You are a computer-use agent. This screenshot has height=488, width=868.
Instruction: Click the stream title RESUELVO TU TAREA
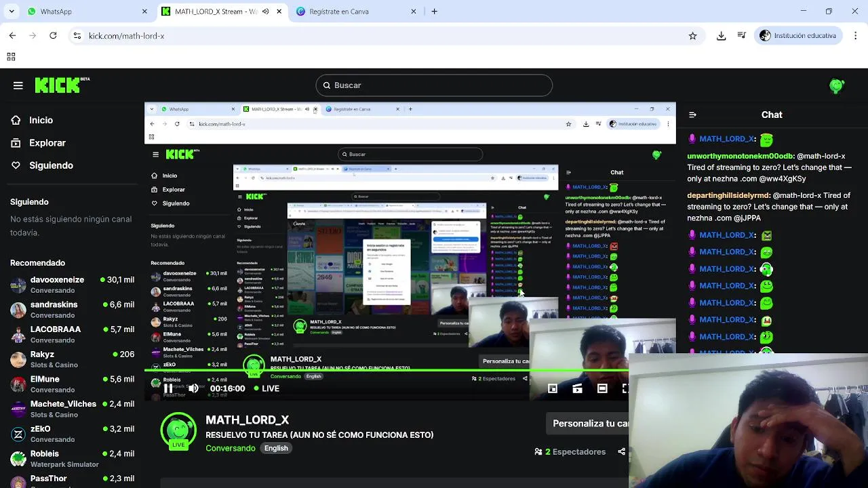point(319,435)
